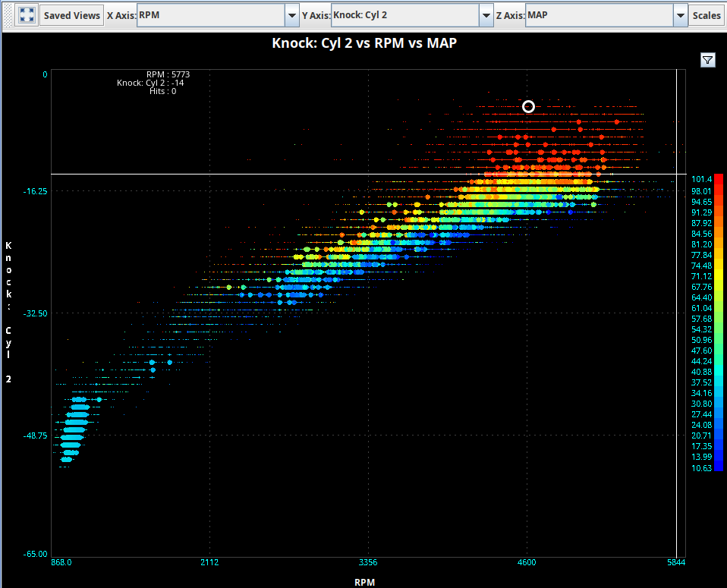This screenshot has height=588, width=727.
Task: Click the Y Axis Knock: Cyl 2 field
Action: pyautogui.click(x=404, y=15)
